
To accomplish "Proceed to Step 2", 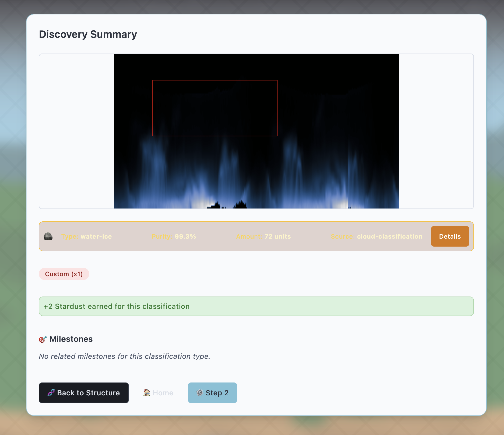I will pos(212,393).
